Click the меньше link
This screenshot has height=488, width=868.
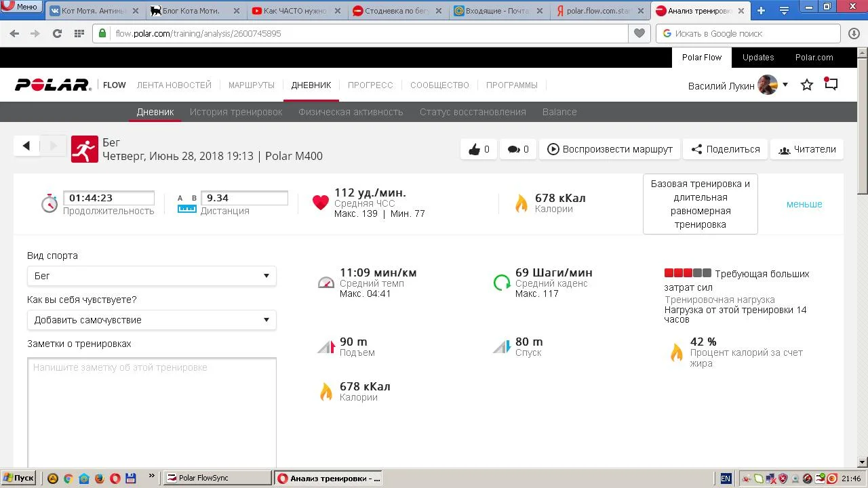pyautogui.click(x=804, y=204)
